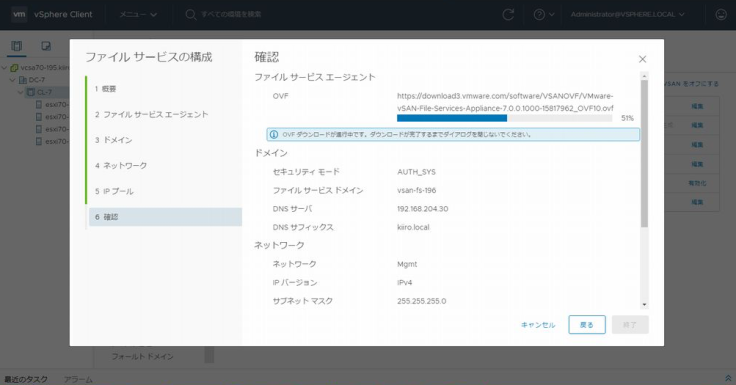Switch to アラーム tab
The width and height of the screenshot is (736, 385).
[78, 379]
